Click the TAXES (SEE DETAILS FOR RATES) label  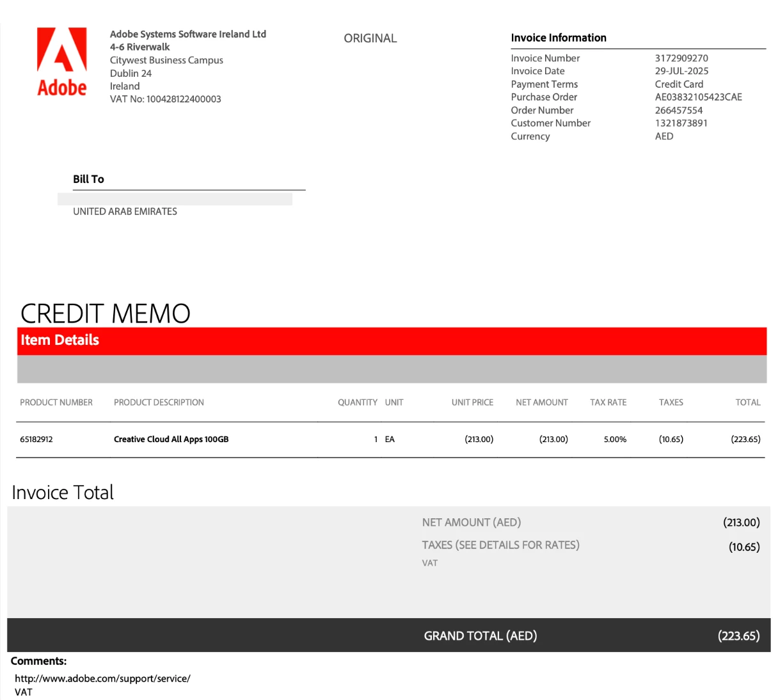500,545
